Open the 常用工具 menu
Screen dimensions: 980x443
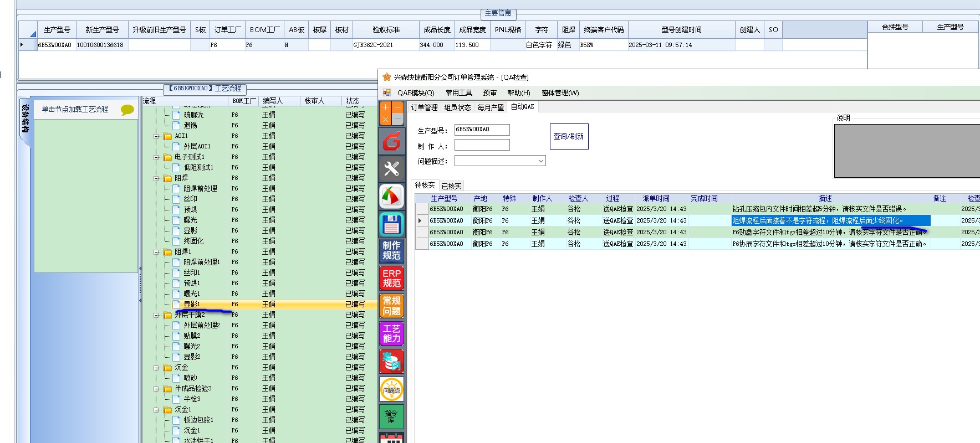pyautogui.click(x=459, y=92)
